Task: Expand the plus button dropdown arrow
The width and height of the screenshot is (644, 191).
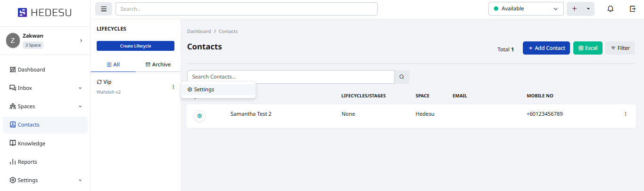Action: coord(588,9)
